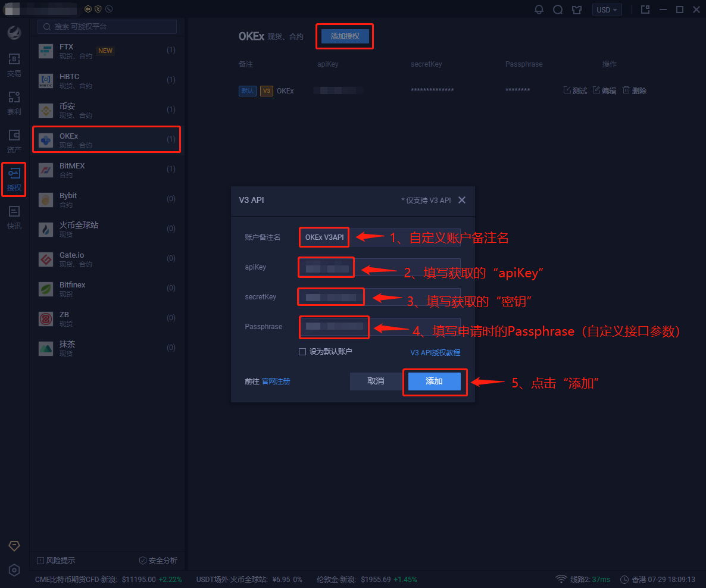This screenshot has width=706, height=588.
Task: Open settings hexagon icon in sidebar bottom
Action: (x=14, y=570)
